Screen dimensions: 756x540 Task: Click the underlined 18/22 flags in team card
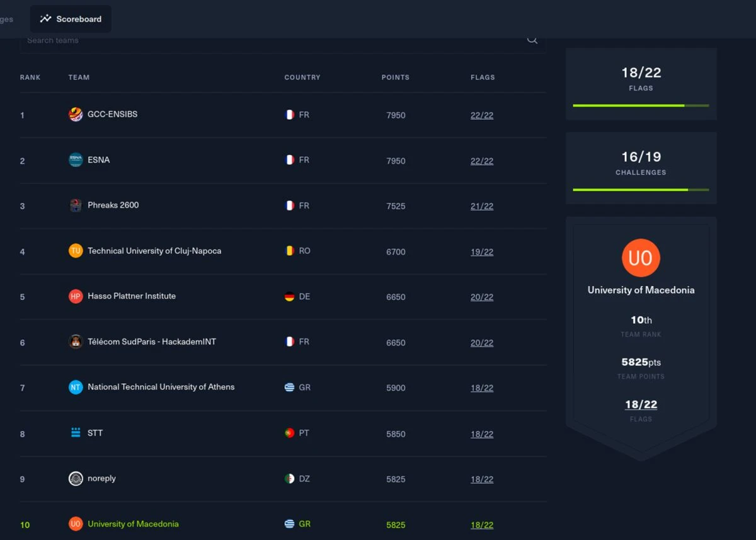(641, 405)
